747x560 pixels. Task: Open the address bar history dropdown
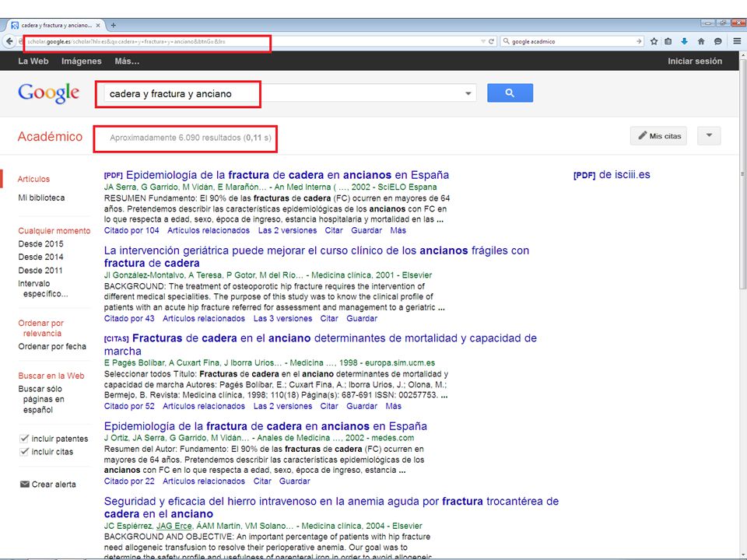[483, 41]
